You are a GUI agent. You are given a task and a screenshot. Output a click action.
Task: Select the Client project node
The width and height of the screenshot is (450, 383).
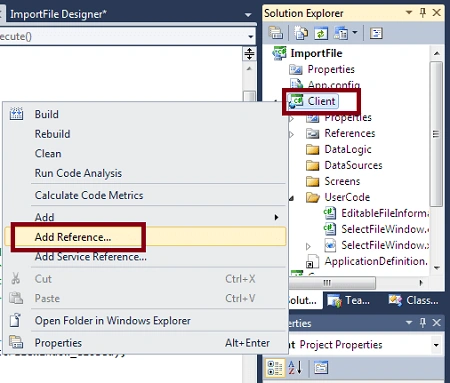coord(321,101)
